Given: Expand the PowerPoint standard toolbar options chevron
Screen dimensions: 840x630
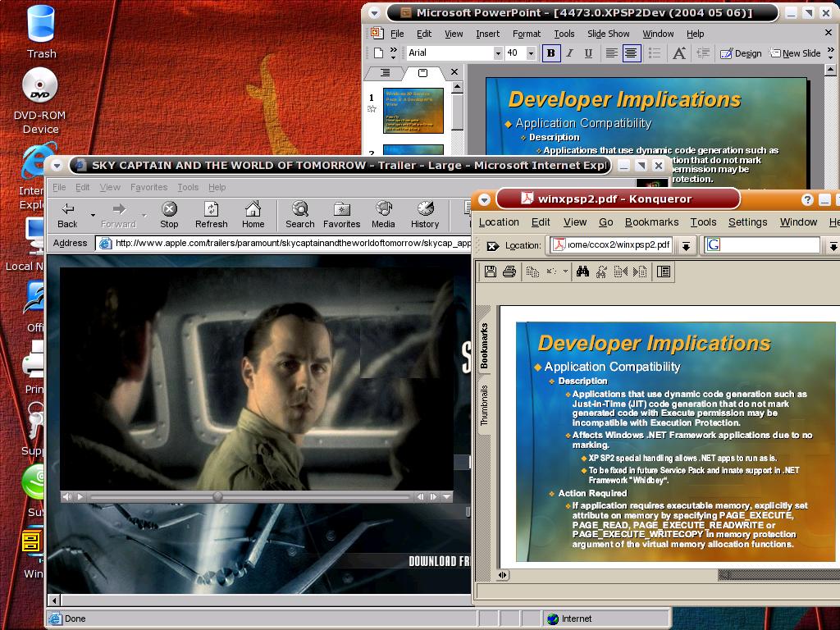Looking at the screenshot, I should click(394, 53).
